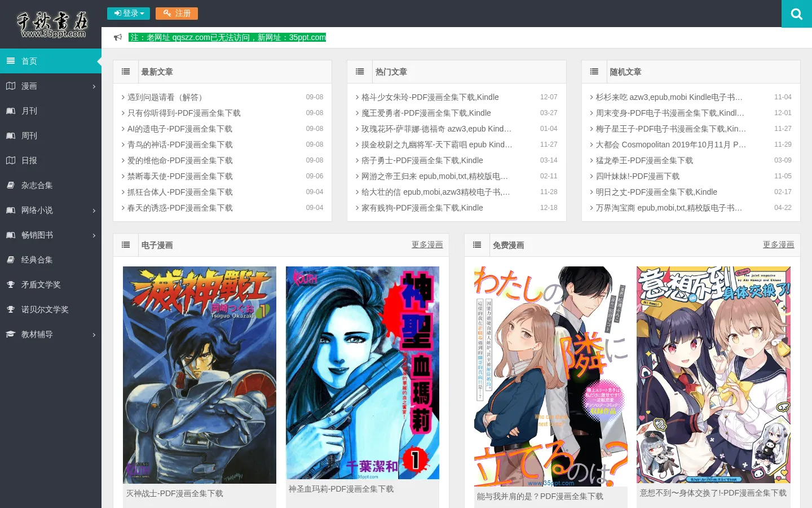812x508 pixels.
Task: Open the search icon in top bar
Action: [x=797, y=14]
